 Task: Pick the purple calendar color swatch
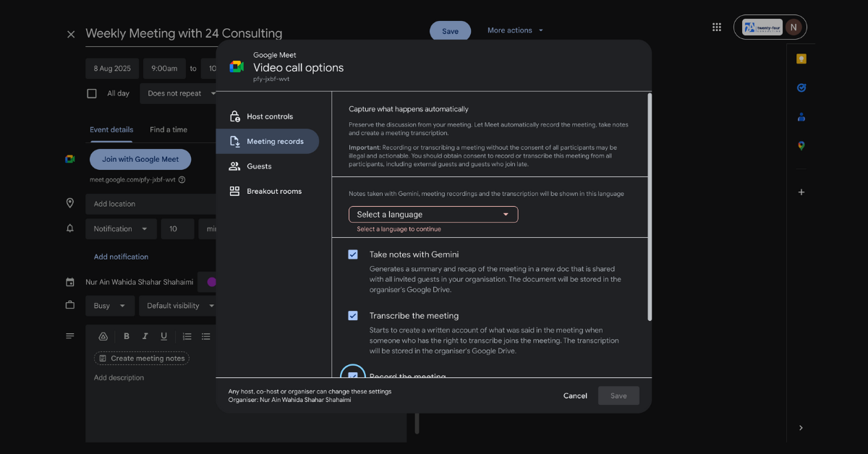pyautogui.click(x=212, y=282)
